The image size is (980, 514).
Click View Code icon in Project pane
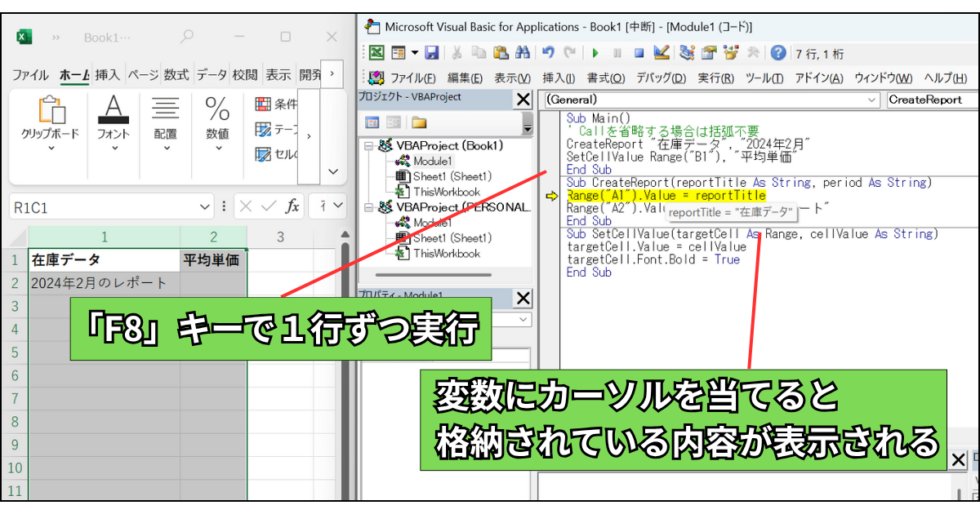click(372, 122)
